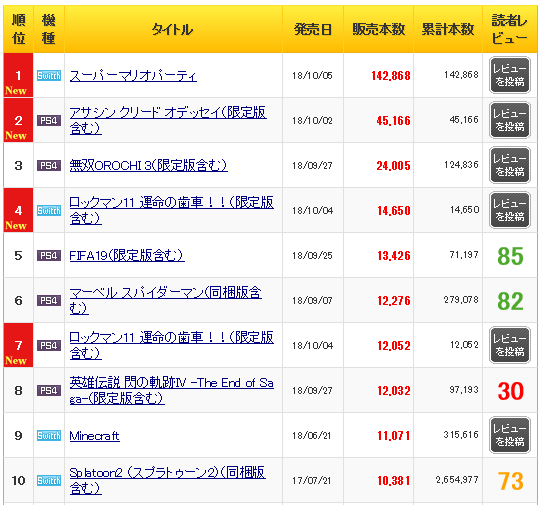Click the 読者レビュー column header

510,29
